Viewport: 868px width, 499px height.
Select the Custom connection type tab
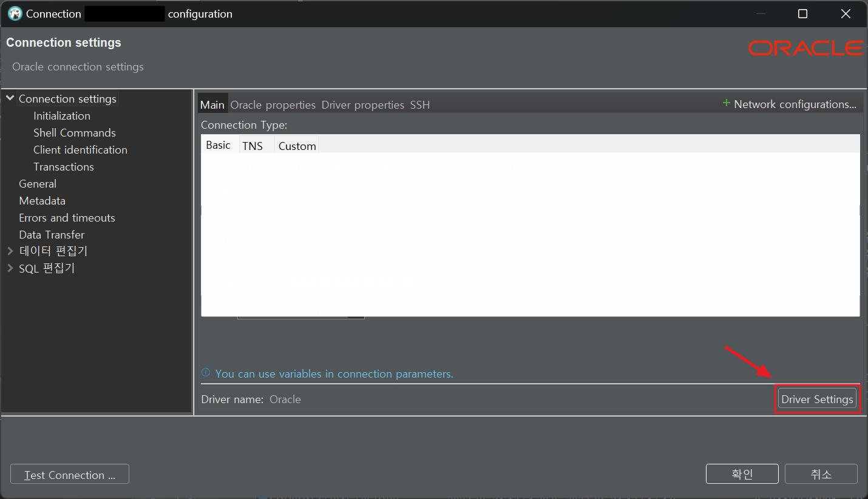(297, 146)
